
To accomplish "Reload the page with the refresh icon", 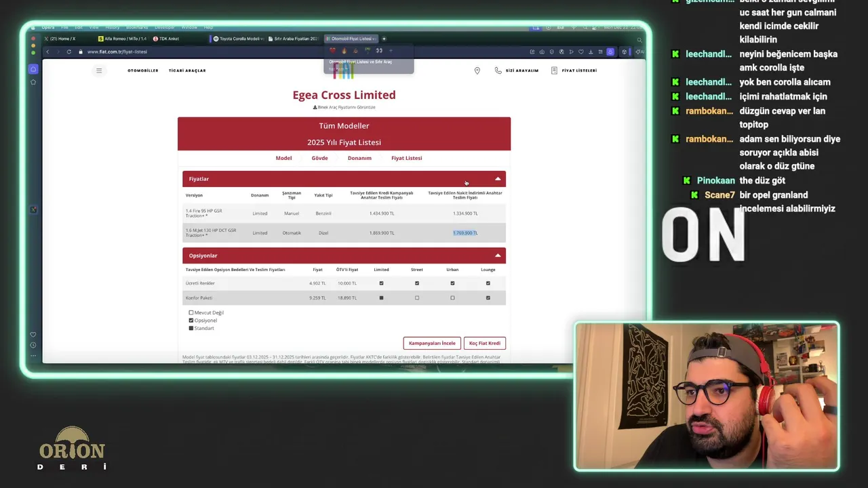I will click(x=68, y=52).
